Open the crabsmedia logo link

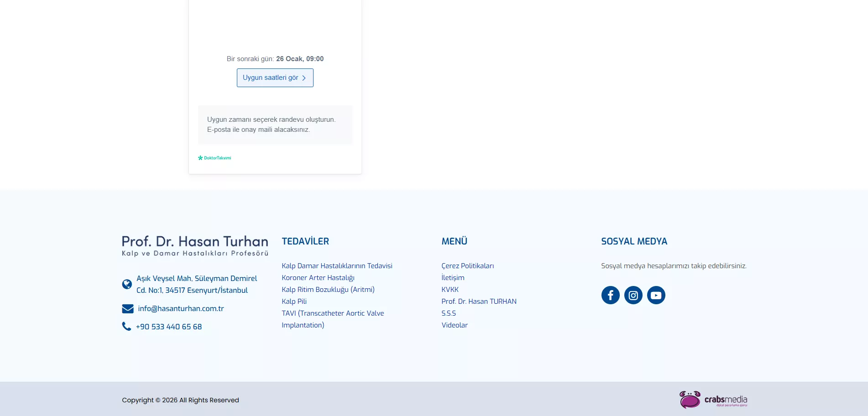click(x=713, y=400)
